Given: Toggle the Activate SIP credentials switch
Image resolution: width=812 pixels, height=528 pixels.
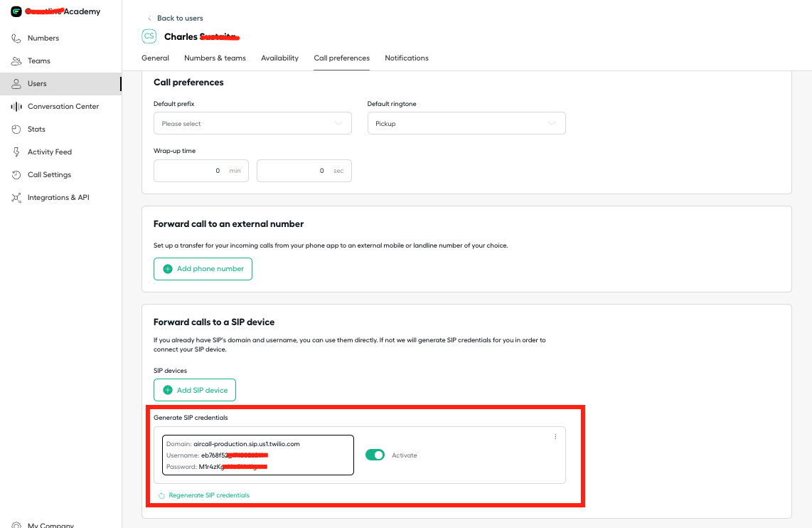Looking at the screenshot, I should click(375, 455).
